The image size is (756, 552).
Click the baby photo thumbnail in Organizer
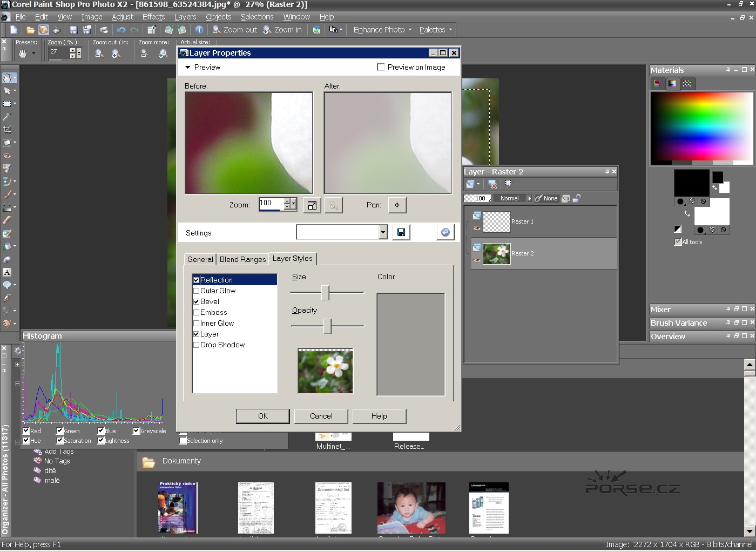tap(411, 508)
